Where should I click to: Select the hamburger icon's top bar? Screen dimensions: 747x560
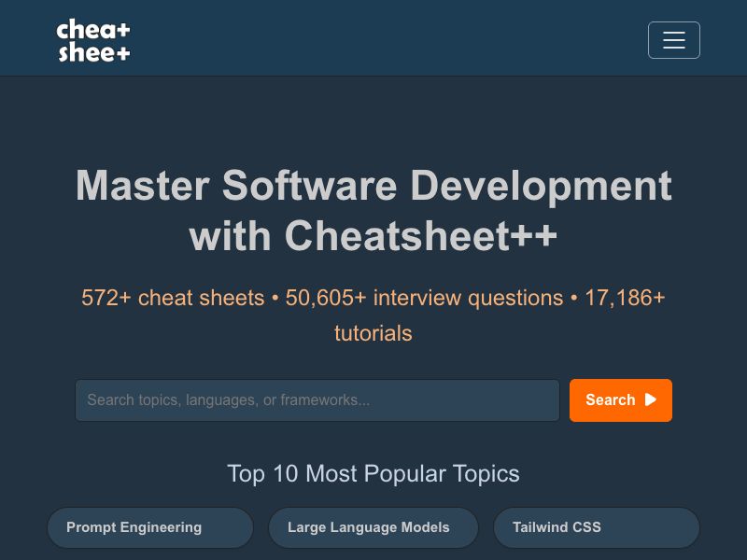coord(674,34)
